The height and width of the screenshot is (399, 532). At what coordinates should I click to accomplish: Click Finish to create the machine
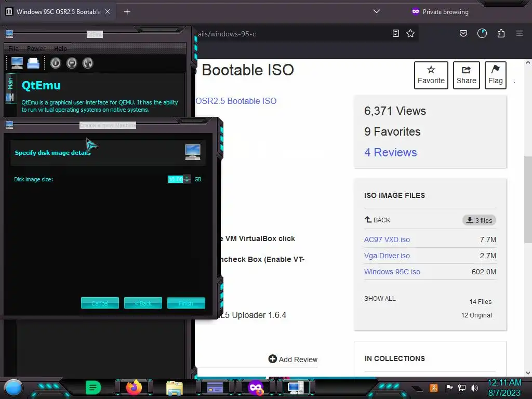186,303
